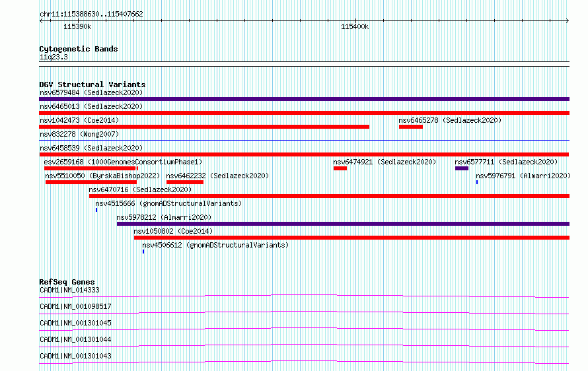Open CADM1|NM_001301044 transcript label
This screenshot has width=588, height=371.
[x=75, y=339]
